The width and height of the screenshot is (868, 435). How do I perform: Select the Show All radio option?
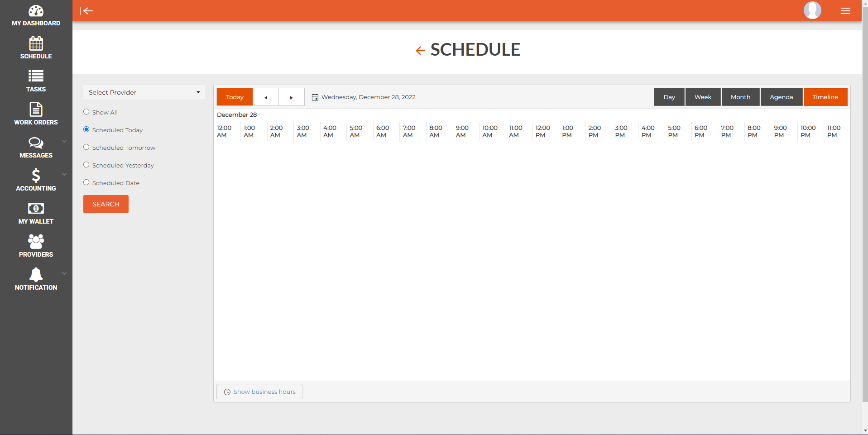(86, 112)
